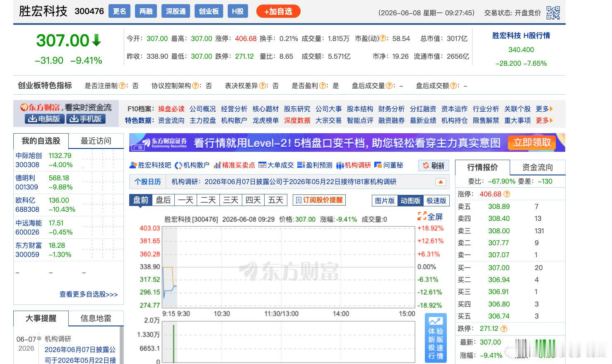This screenshot has width=612, height=364.
Task: Click the 东方财富 logo in download banner
Action: [x=40, y=107]
